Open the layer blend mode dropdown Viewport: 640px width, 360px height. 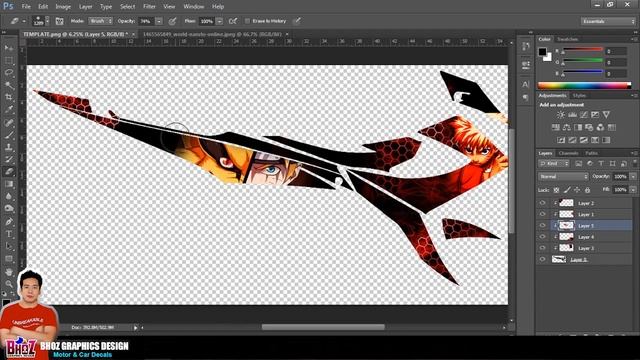point(563,177)
